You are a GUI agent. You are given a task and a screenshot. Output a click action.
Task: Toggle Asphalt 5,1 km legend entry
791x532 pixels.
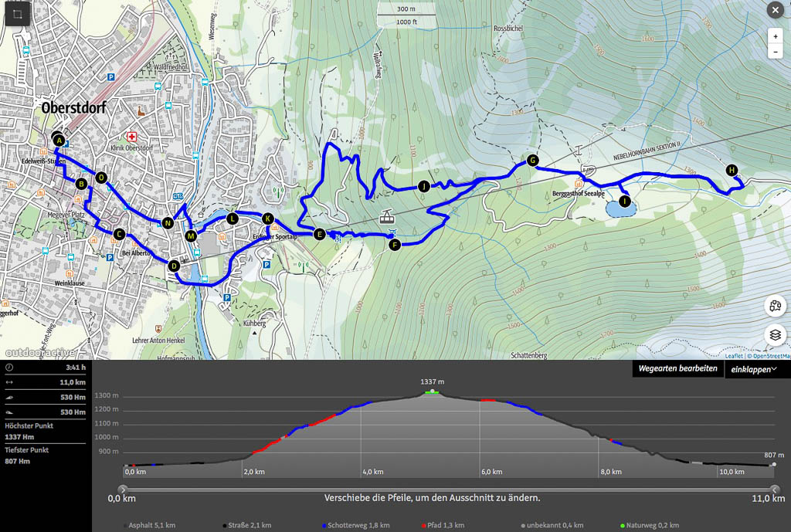point(151,525)
